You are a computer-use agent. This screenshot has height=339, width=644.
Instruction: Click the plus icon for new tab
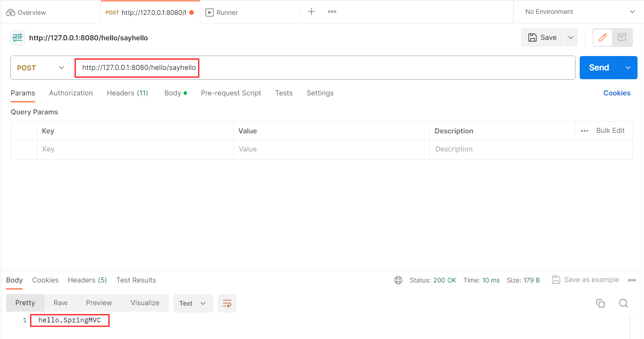click(311, 12)
